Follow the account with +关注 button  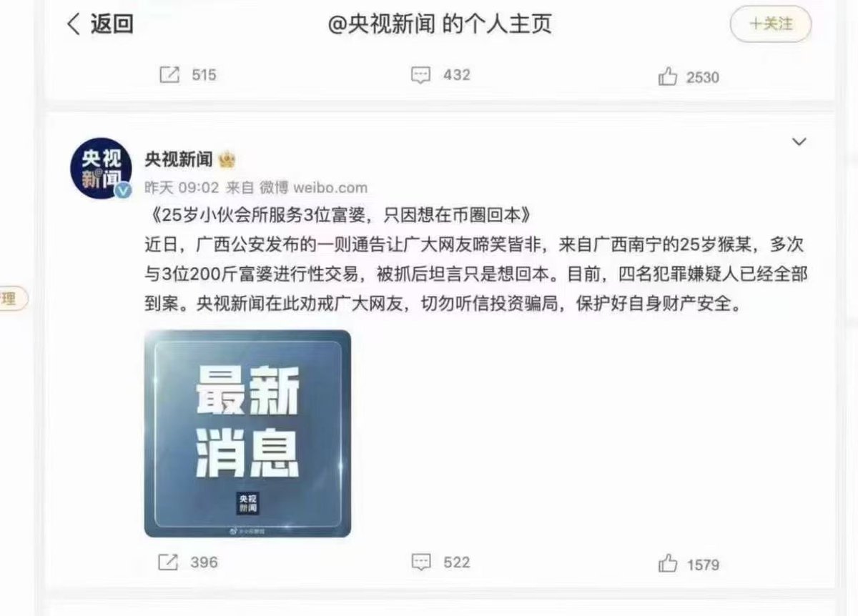click(x=771, y=24)
